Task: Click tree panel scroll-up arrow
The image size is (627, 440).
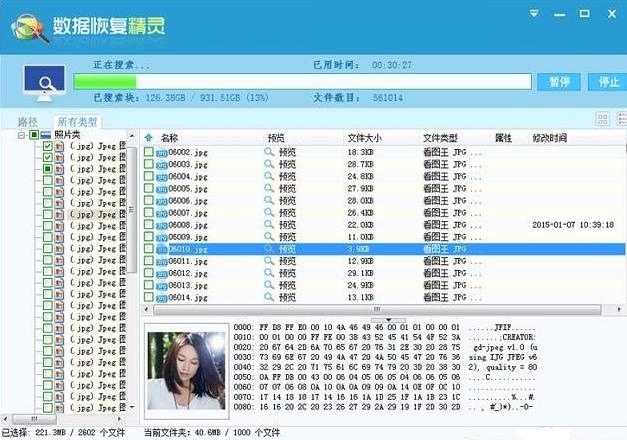Action: [x=132, y=135]
